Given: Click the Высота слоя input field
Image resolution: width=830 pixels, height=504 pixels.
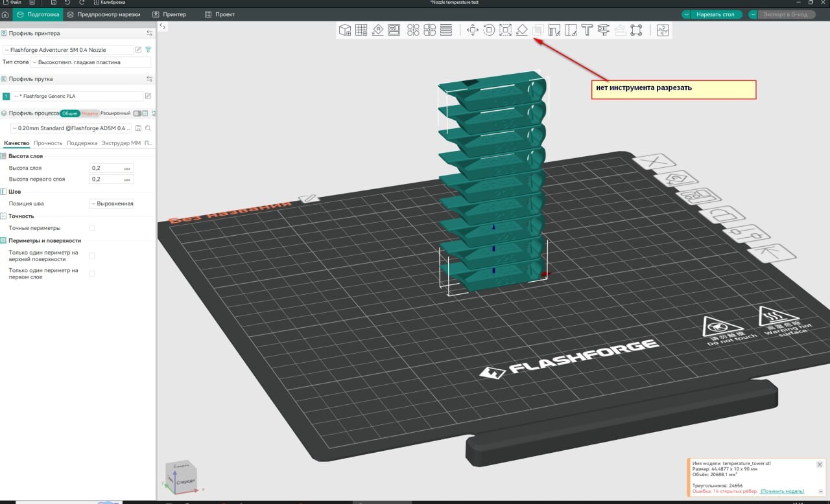Looking at the screenshot, I should (x=111, y=168).
